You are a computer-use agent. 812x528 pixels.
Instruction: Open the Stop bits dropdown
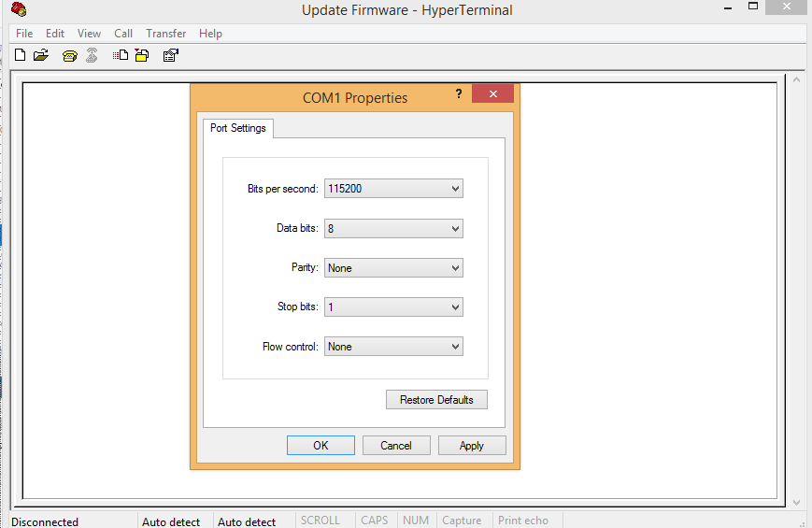point(393,307)
